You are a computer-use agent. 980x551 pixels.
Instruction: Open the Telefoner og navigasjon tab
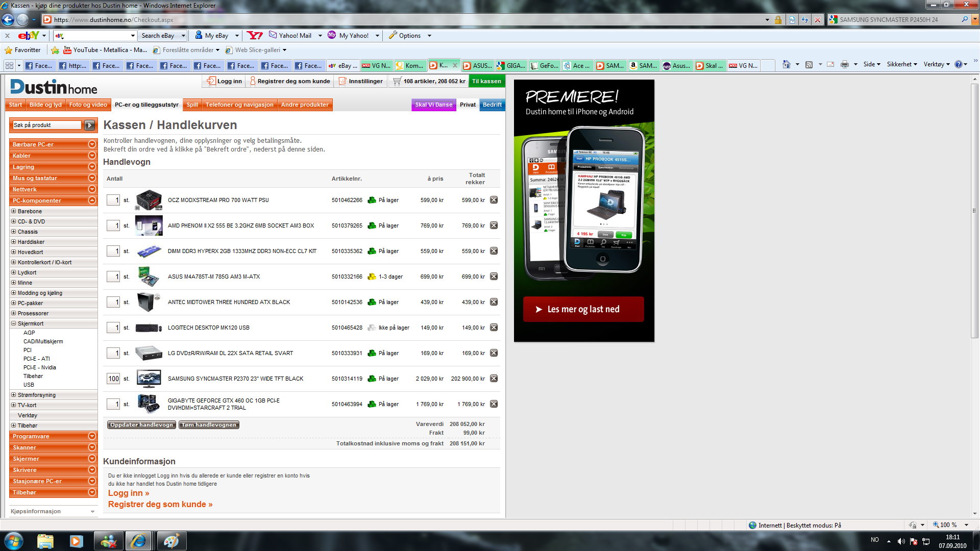coord(239,105)
